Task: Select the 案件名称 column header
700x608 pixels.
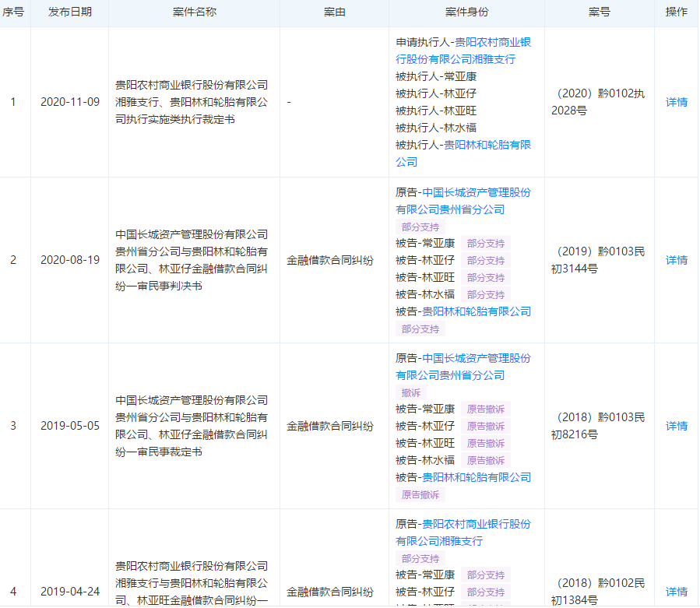Action: pyautogui.click(x=194, y=12)
